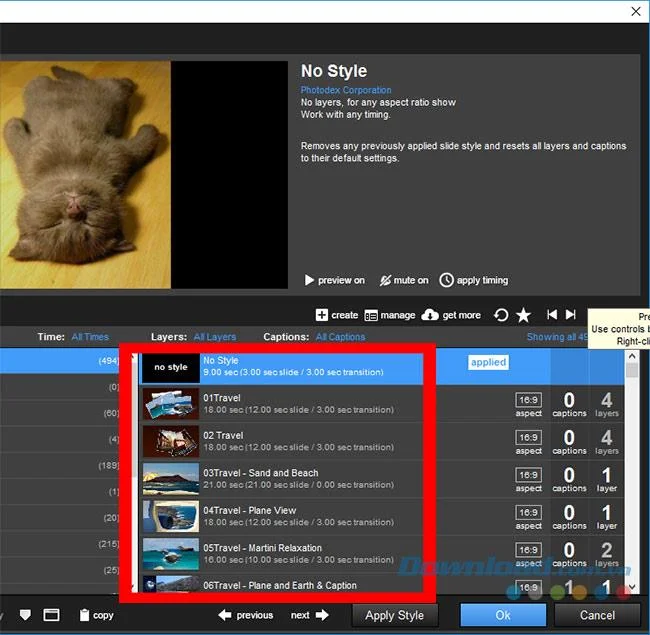Image resolution: width=650 pixels, height=635 pixels.
Task: Open the manage styles option
Action: 390,315
